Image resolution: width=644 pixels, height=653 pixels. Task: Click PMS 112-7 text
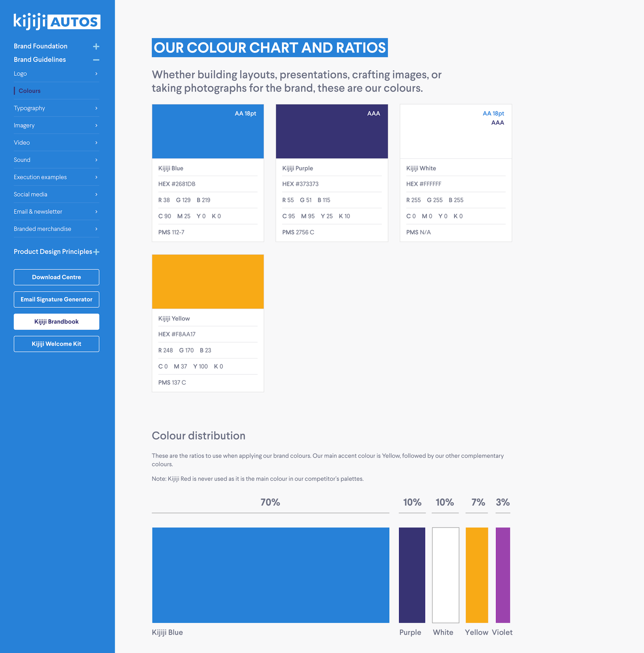pyautogui.click(x=171, y=232)
